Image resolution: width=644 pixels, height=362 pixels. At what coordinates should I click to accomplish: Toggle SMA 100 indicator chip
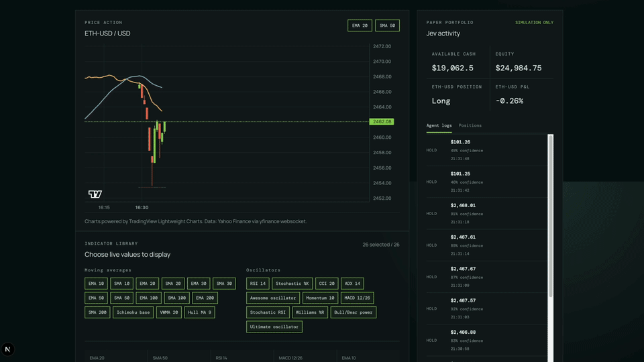point(177,298)
